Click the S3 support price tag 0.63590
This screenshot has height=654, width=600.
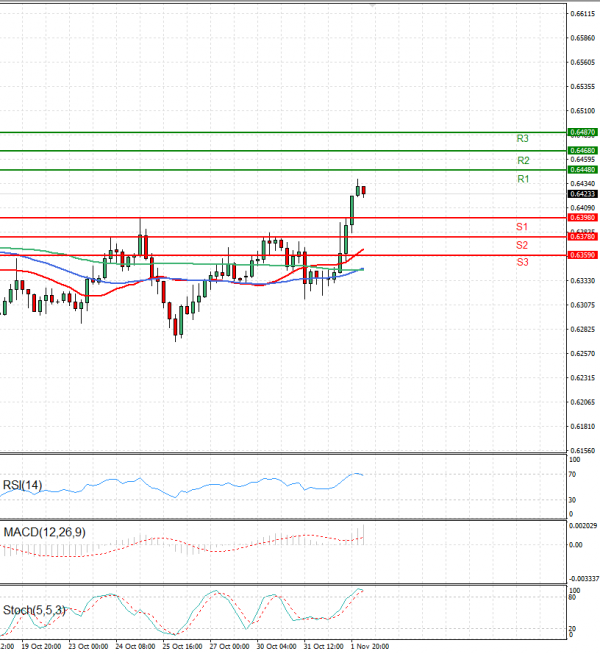[x=582, y=254]
